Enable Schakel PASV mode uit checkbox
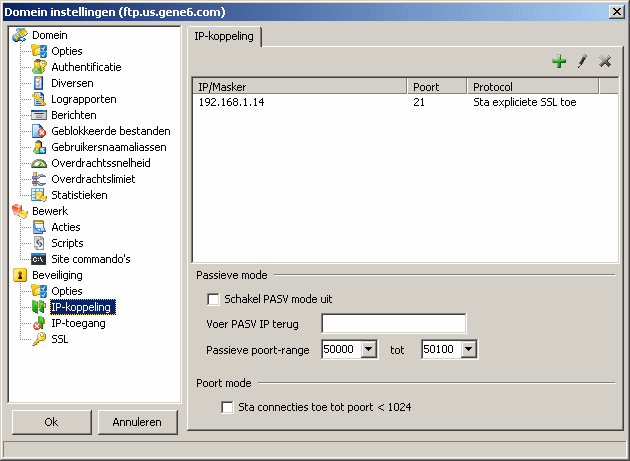Viewport: 630px width, 461px height. coord(213,299)
